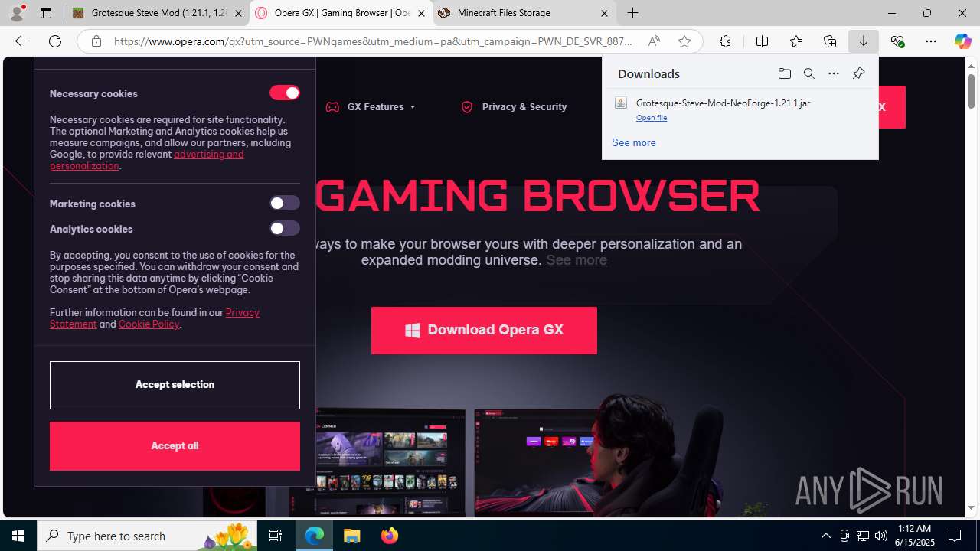View site information lock icon
This screenshot has height=551, width=980.
(x=96, y=41)
